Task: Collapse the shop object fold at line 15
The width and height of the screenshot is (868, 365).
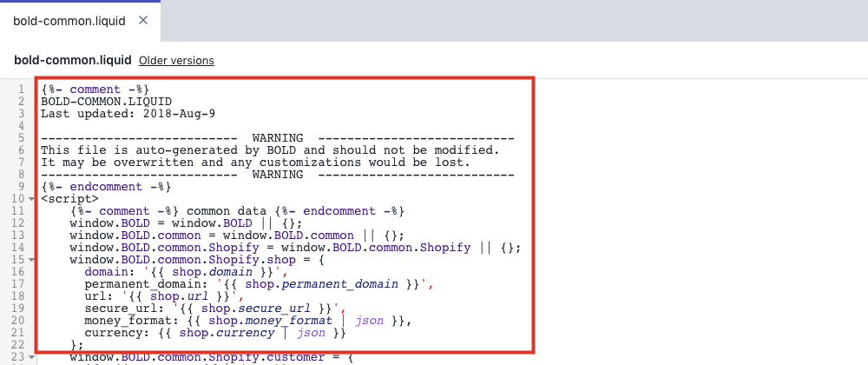Action: click(30, 260)
